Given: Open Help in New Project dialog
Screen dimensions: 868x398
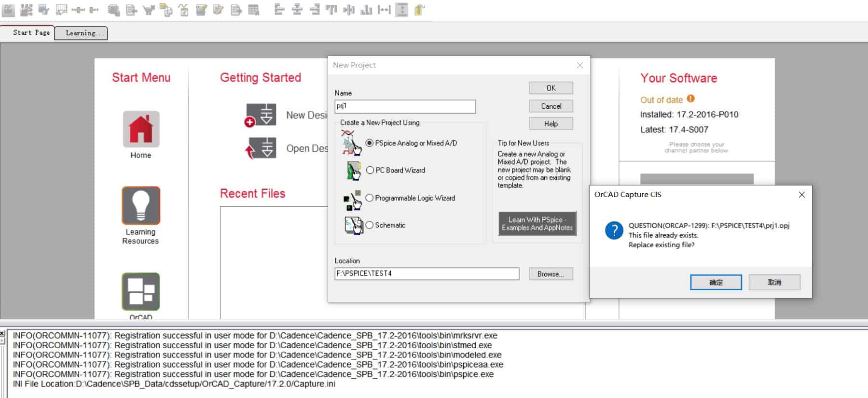Looking at the screenshot, I should (x=551, y=124).
